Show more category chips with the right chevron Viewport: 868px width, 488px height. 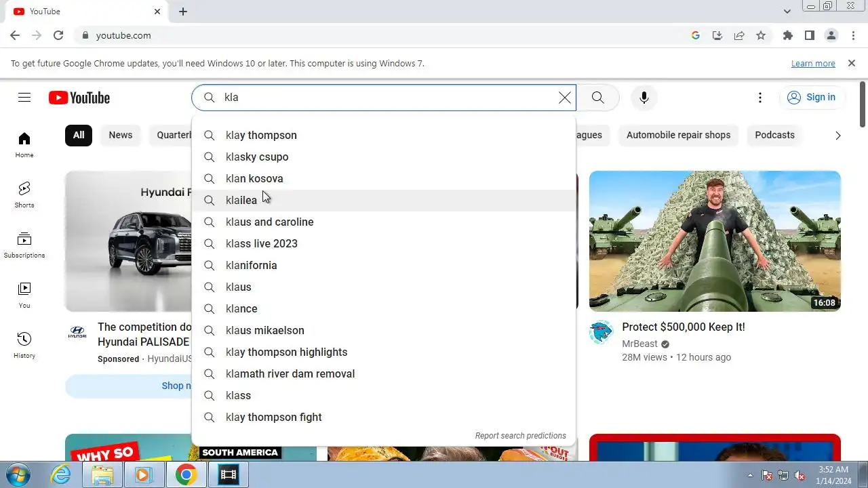(x=837, y=136)
